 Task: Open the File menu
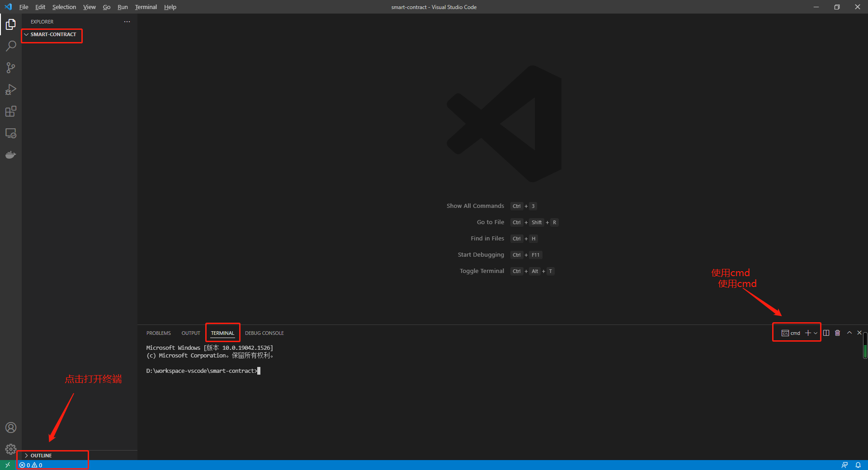point(24,7)
